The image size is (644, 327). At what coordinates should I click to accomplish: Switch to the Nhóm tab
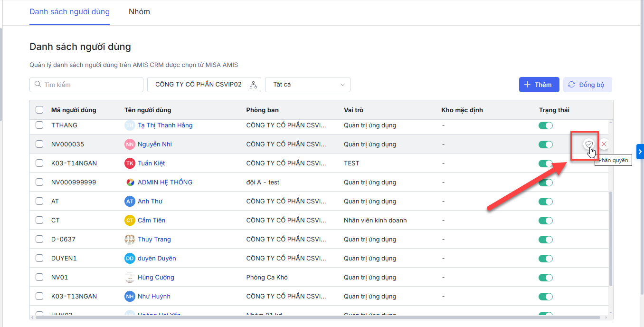[139, 12]
